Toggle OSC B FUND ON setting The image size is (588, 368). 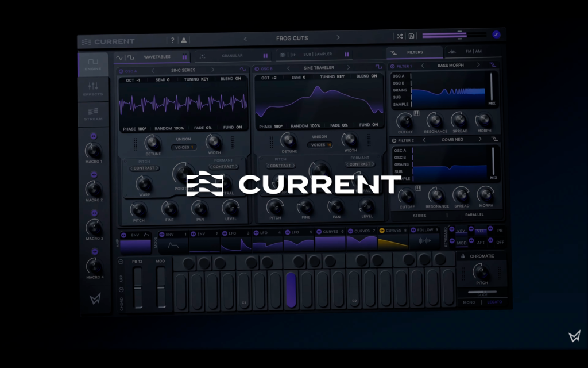click(x=369, y=125)
